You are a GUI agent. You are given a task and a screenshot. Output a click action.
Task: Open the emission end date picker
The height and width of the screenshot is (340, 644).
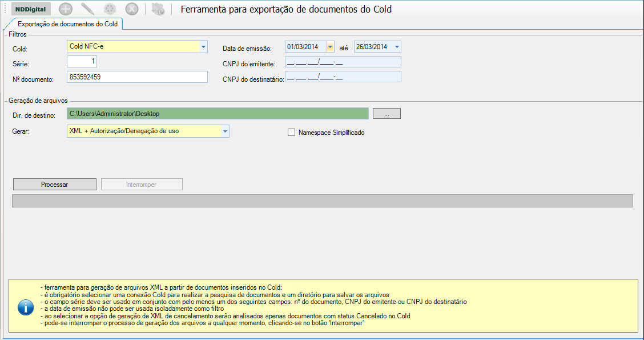click(x=397, y=47)
